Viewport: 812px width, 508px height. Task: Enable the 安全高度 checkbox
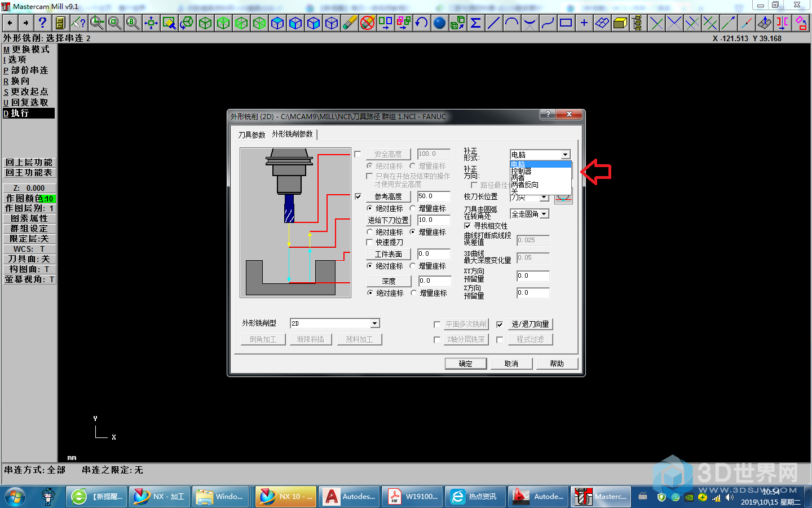(x=358, y=154)
